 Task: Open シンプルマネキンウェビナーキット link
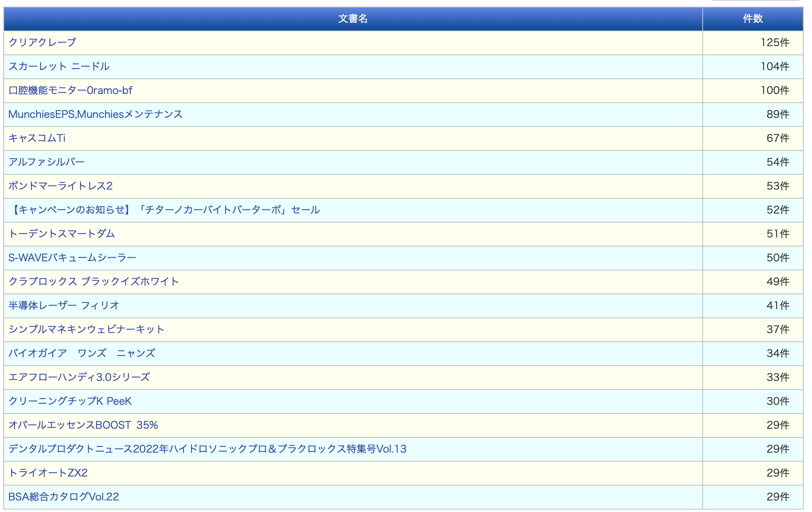click(x=86, y=329)
